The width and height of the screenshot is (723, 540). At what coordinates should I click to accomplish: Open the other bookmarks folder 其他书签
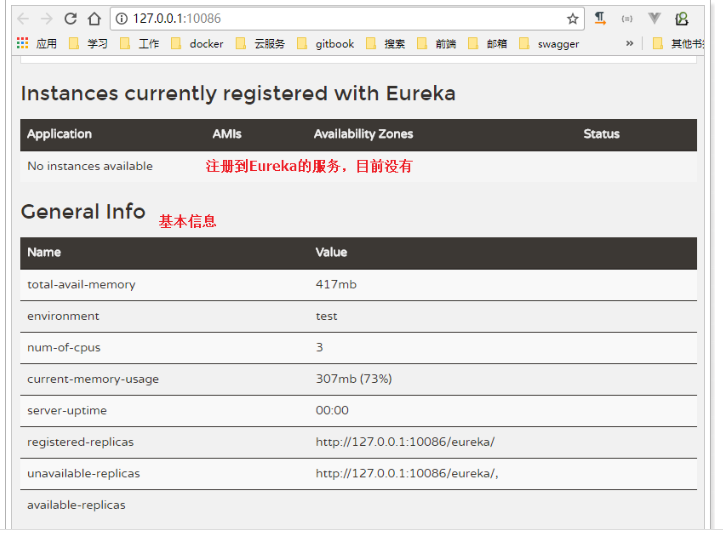tap(679, 44)
